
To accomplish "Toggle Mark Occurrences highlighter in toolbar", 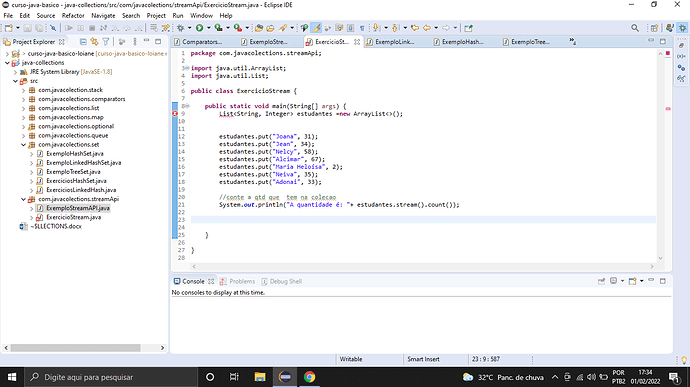I will pos(316,28).
